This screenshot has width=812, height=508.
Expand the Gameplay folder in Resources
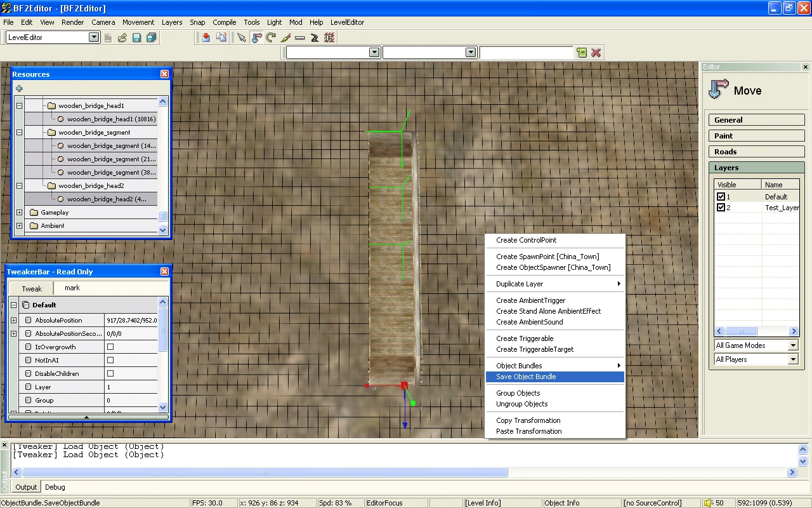tap(19, 213)
